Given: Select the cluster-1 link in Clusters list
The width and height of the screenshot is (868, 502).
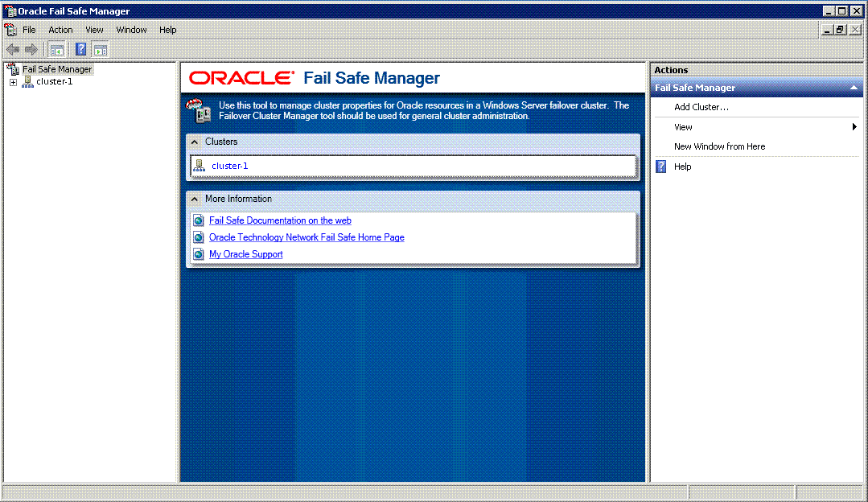Looking at the screenshot, I should pos(230,166).
